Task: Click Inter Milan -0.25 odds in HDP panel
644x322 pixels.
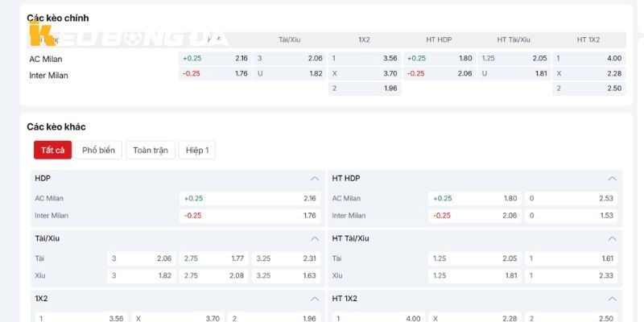Action: click(250, 216)
